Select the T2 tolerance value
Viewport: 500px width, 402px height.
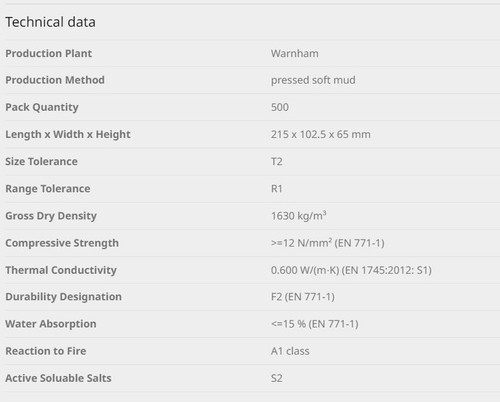tap(277, 161)
